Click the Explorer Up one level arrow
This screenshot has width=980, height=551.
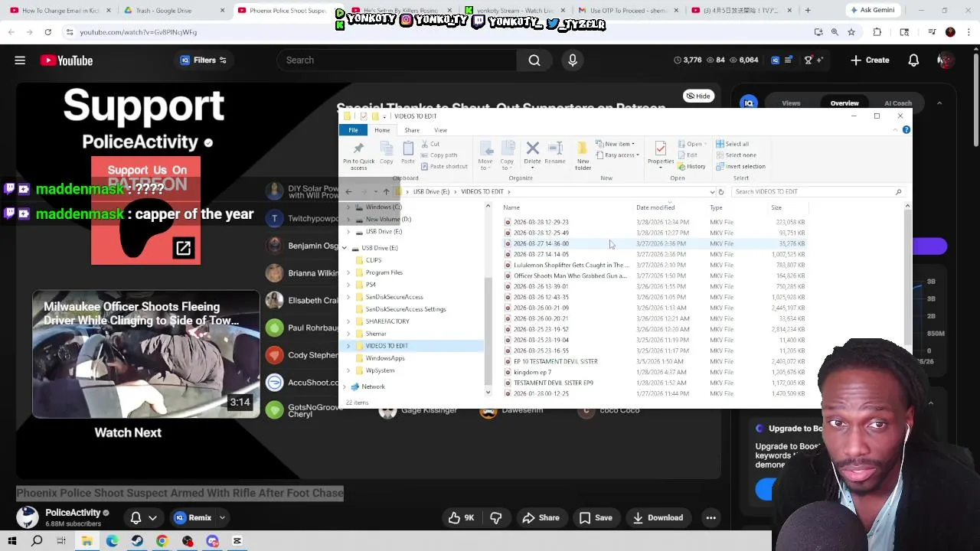[x=386, y=192]
